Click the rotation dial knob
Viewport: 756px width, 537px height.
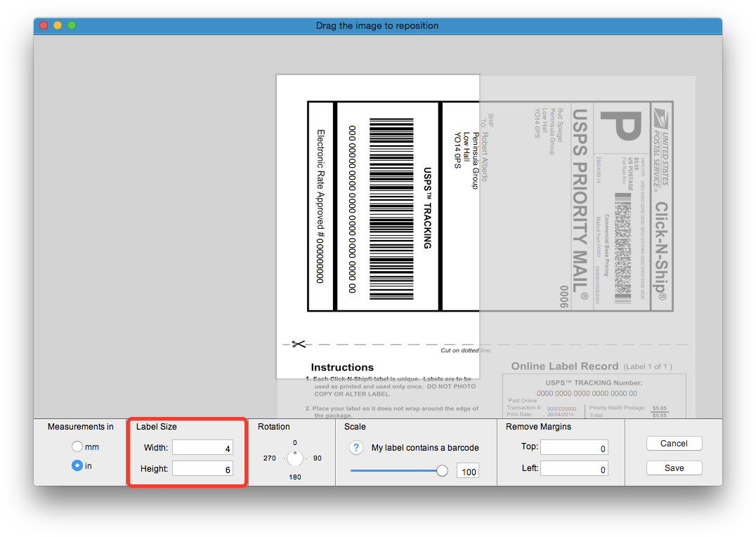(x=295, y=458)
